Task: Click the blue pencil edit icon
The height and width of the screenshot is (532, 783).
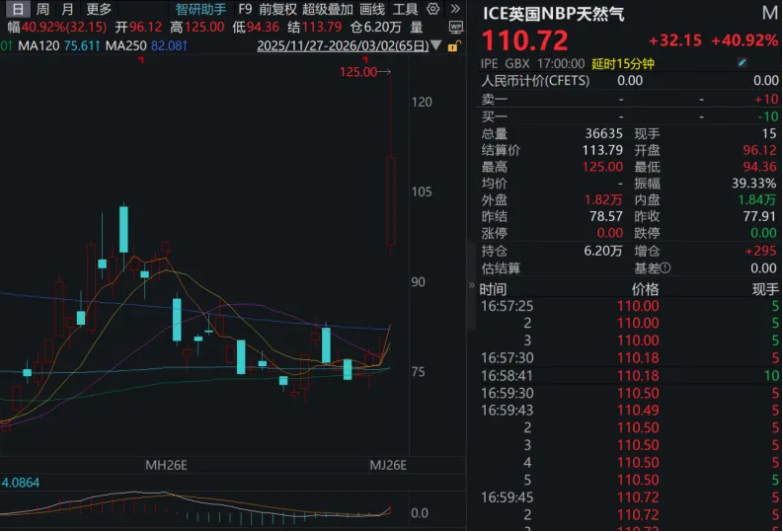Action: [743, 63]
